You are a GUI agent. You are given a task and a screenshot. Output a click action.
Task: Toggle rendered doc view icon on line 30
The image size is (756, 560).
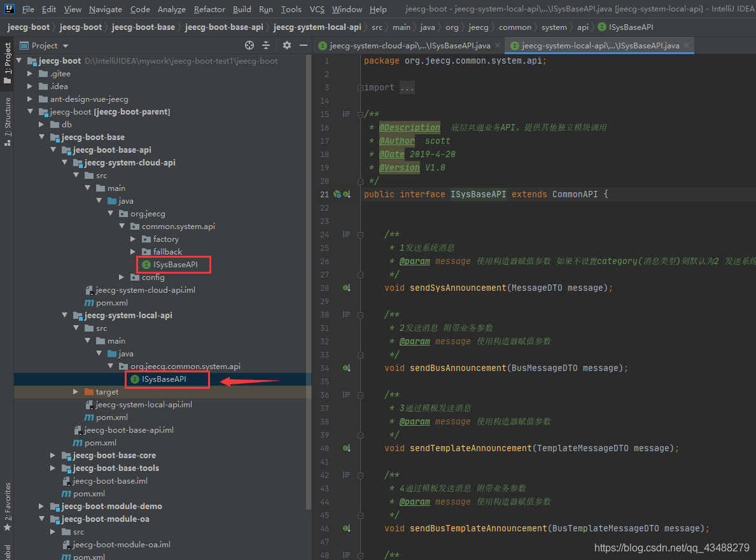[x=346, y=314]
